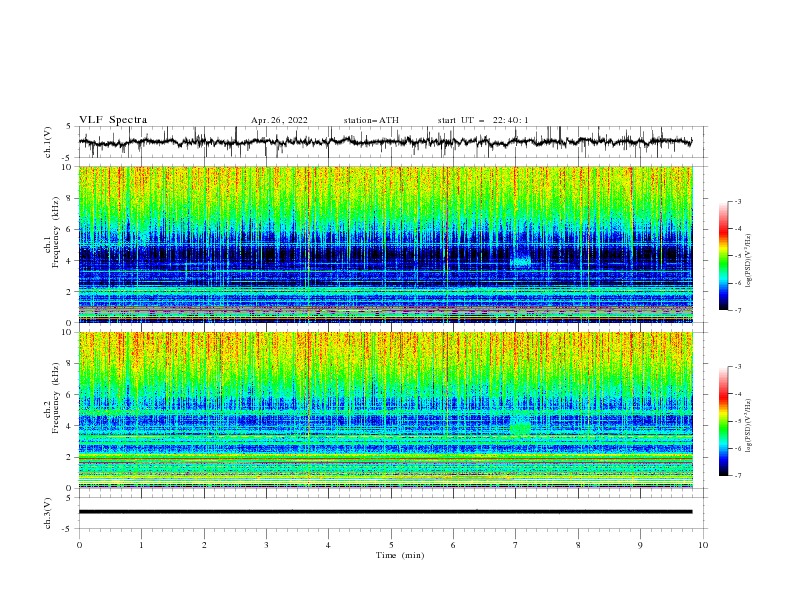Click time axis tick label "0"
The width and height of the screenshot is (792, 612).
[x=79, y=545]
